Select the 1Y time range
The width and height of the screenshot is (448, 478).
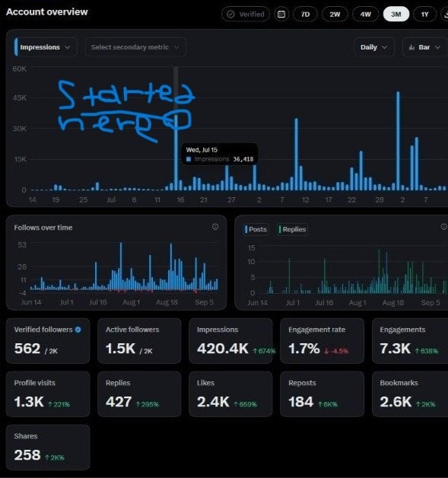tap(424, 14)
